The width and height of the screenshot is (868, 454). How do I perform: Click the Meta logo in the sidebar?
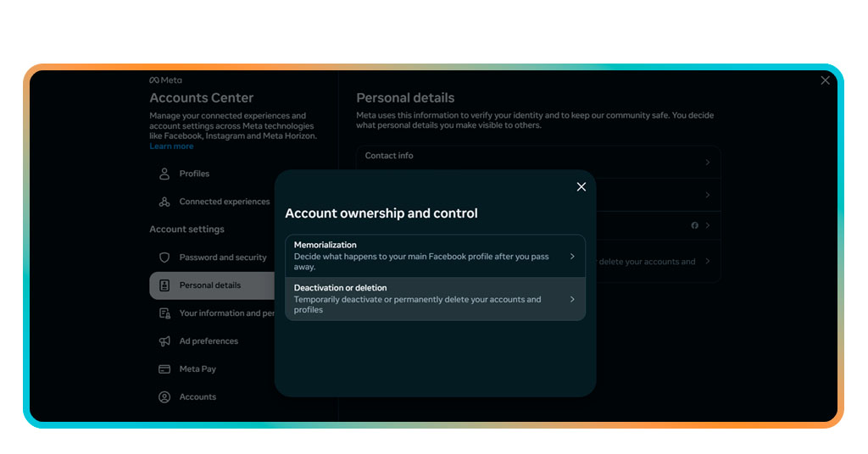[x=165, y=80]
